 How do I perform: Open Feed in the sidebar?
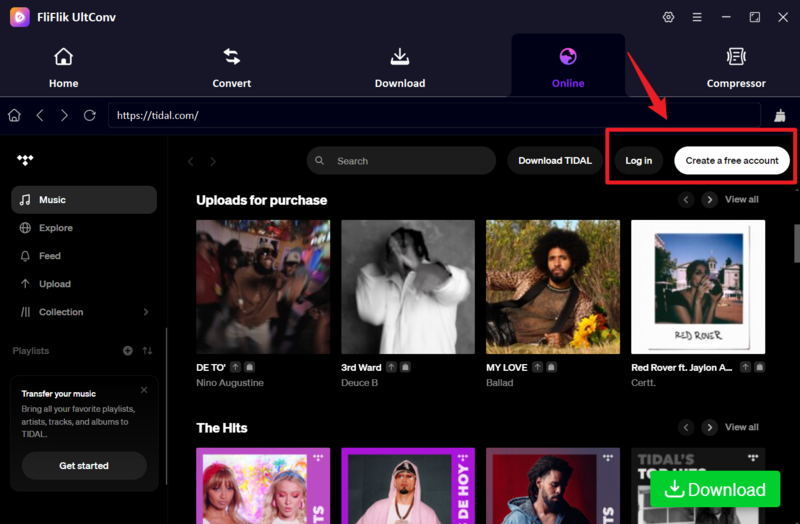(84, 256)
